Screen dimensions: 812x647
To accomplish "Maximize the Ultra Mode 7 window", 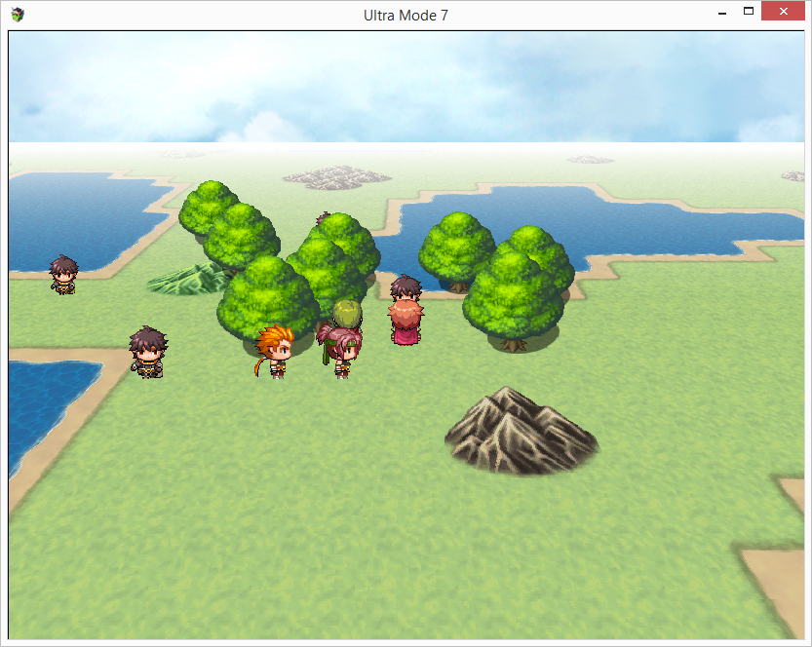I will pyautogui.click(x=749, y=12).
